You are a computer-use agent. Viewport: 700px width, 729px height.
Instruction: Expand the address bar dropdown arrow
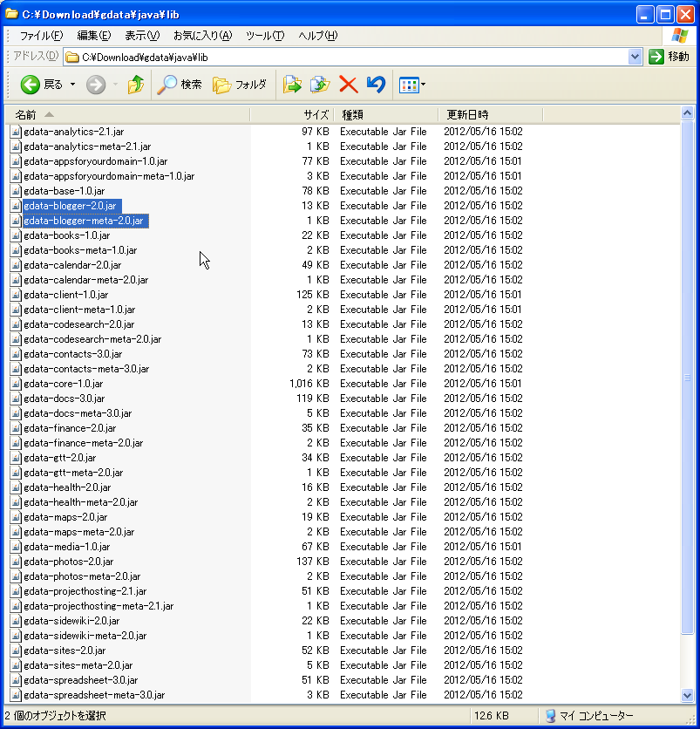click(635, 58)
